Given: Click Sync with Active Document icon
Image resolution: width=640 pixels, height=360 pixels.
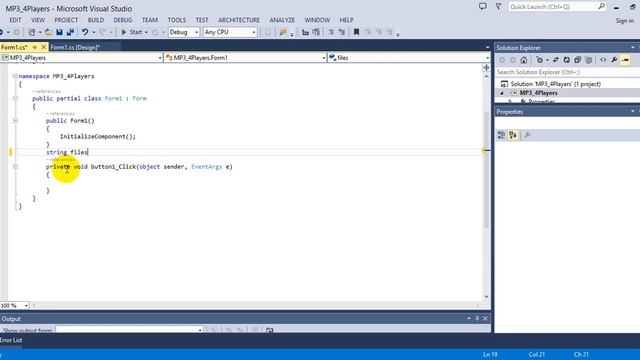Looking at the screenshot, I should [x=556, y=60].
